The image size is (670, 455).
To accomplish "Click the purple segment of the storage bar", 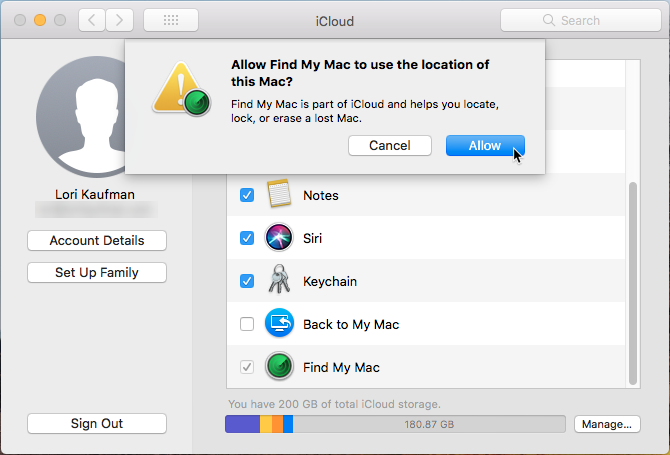I will tap(242, 424).
